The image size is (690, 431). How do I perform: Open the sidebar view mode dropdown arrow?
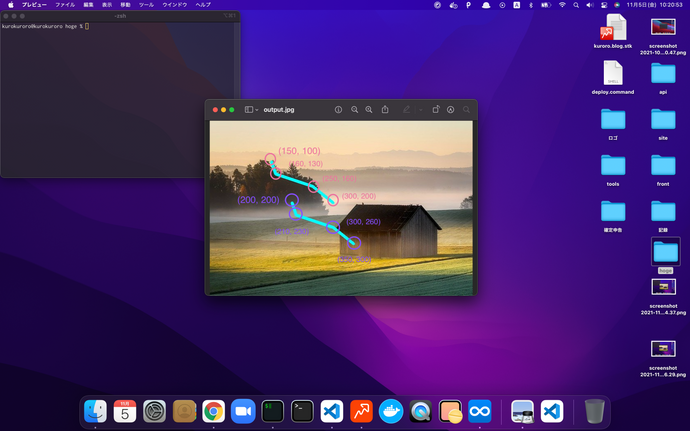click(x=257, y=110)
